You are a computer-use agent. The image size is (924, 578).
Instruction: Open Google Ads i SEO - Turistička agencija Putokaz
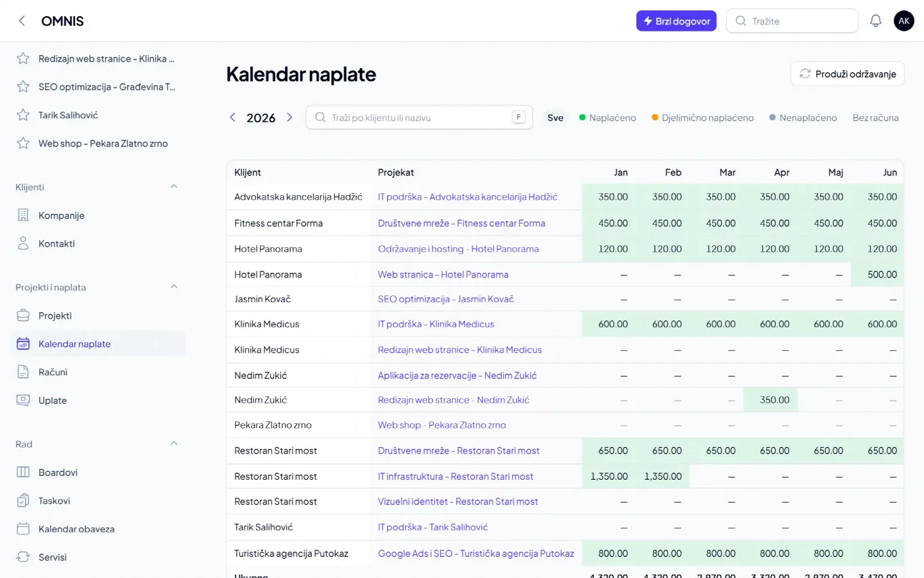(x=476, y=554)
